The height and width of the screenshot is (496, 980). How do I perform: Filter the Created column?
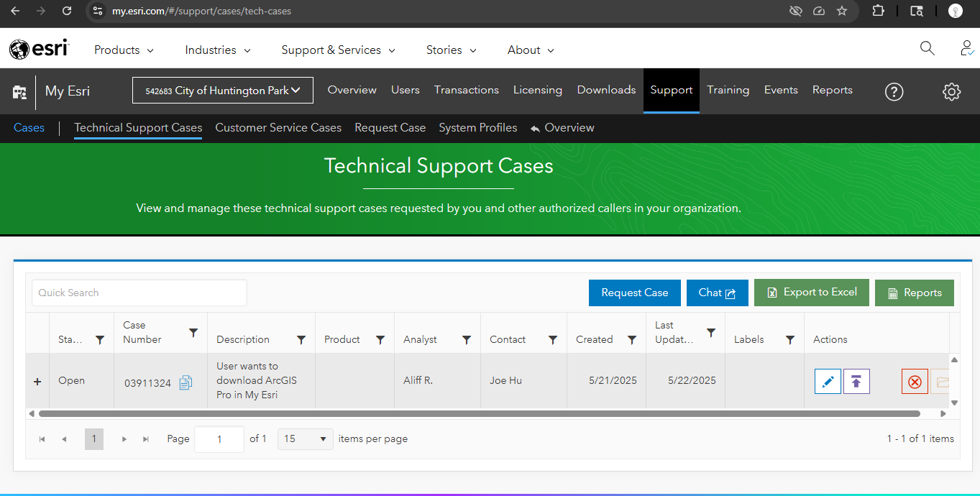point(632,340)
